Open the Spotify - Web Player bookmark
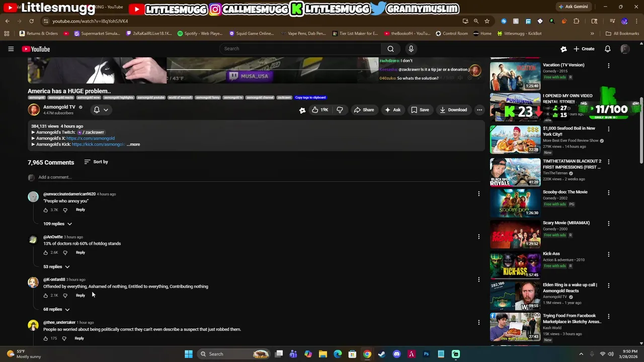Image resolution: width=644 pixels, height=362 pixels. [200, 34]
